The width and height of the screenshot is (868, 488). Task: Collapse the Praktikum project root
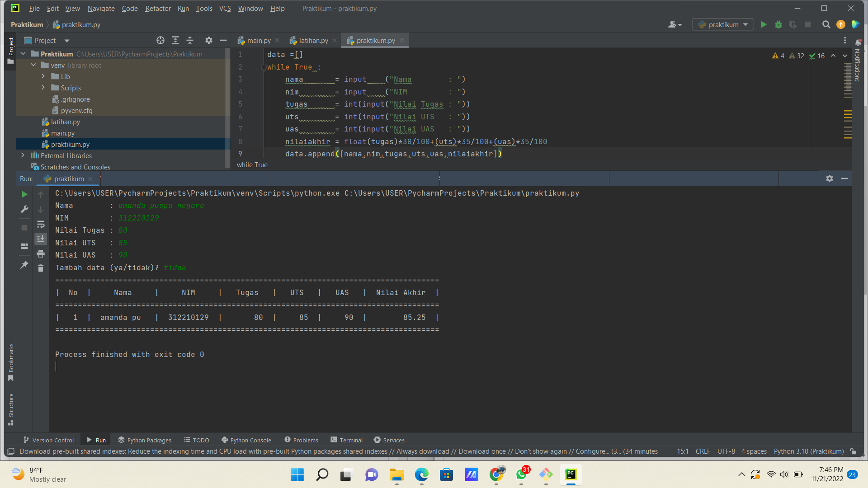coord(23,54)
